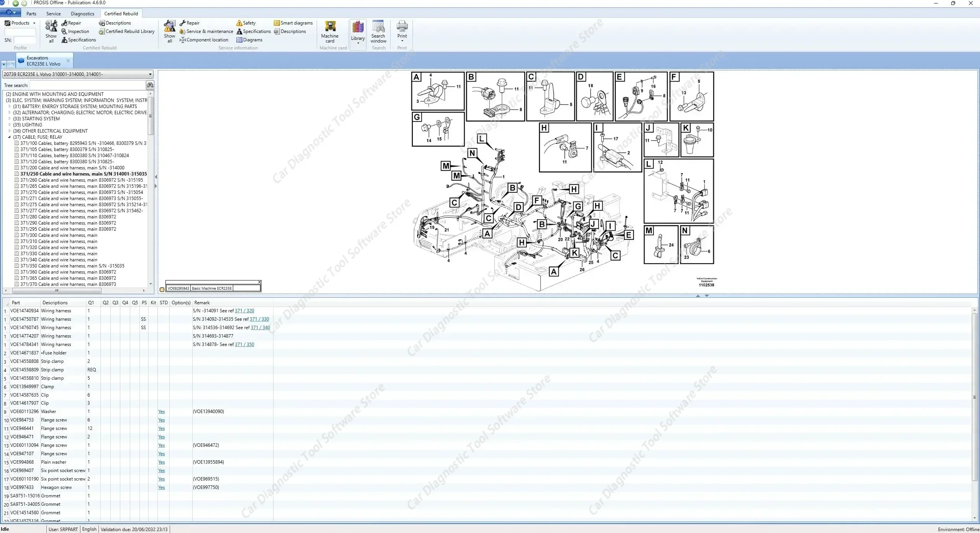Click Show all in Service information group
The image size is (980, 533).
tap(169, 32)
